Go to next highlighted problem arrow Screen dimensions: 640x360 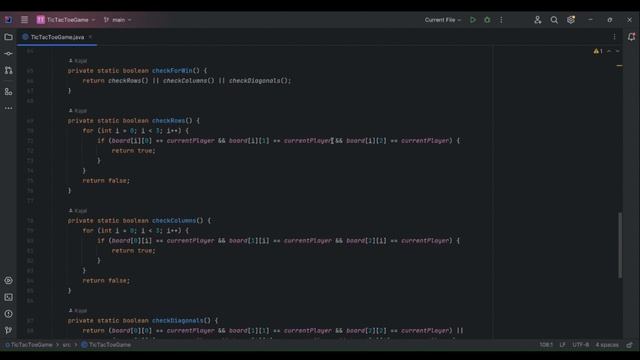click(617, 51)
